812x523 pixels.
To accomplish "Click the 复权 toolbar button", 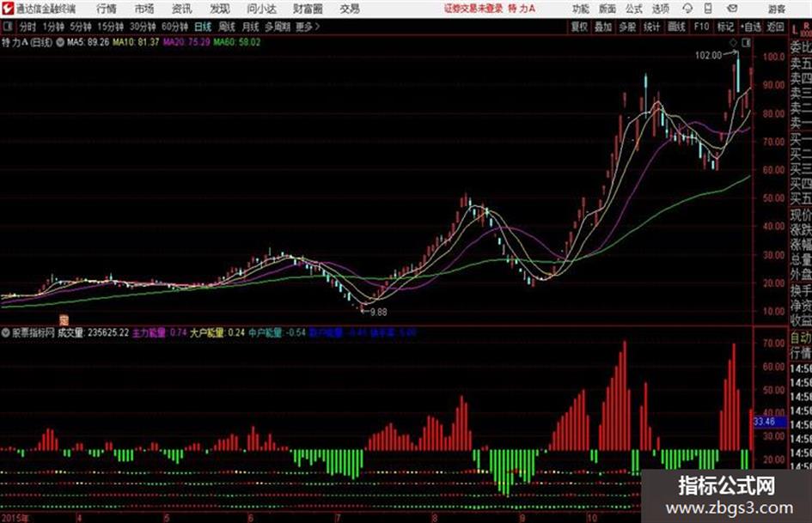I will pos(579,27).
